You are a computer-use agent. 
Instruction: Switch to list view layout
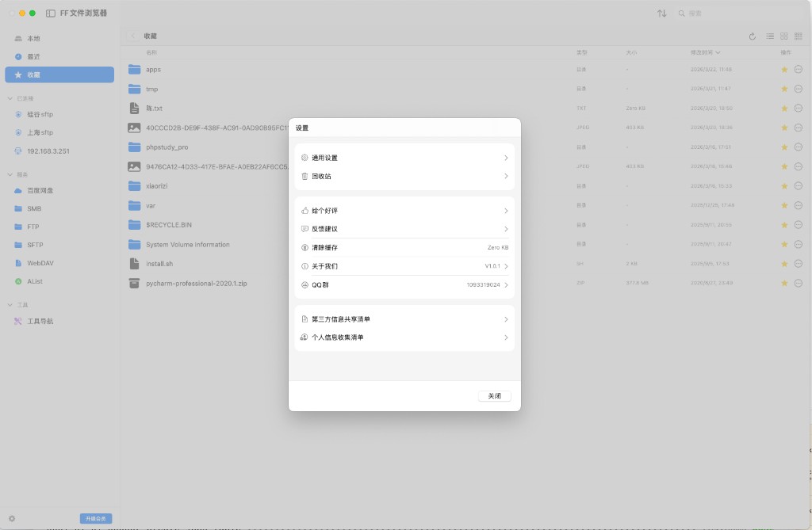click(770, 36)
